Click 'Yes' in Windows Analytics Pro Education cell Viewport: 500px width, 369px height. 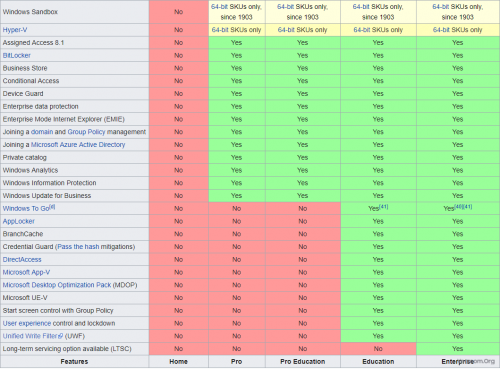[303, 170]
